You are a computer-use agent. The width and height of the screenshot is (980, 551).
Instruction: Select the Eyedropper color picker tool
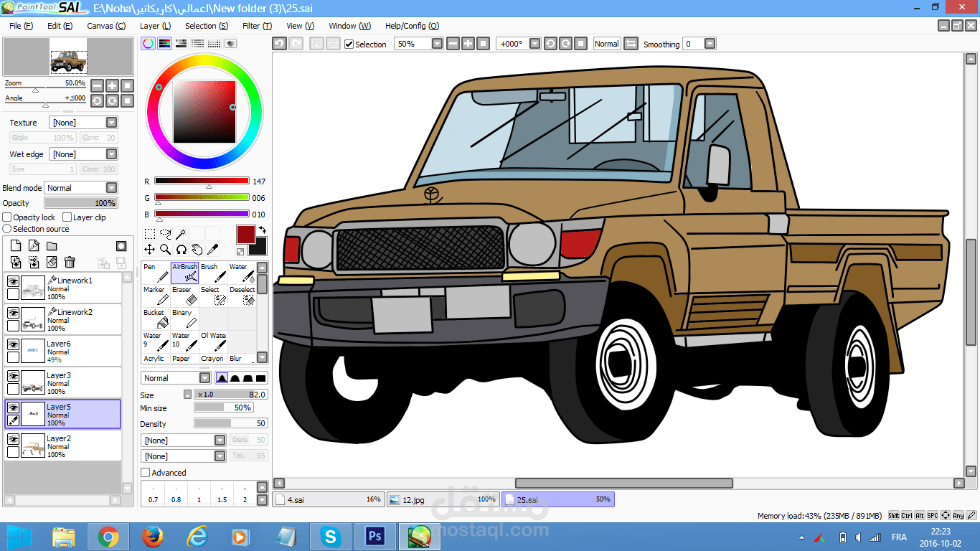coord(212,249)
